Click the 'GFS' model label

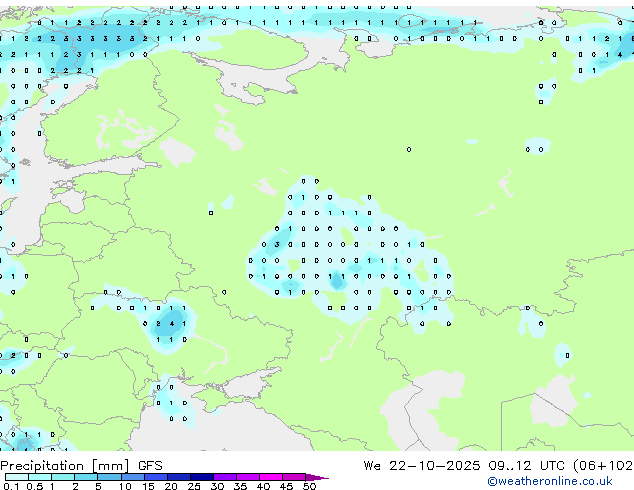click(x=150, y=466)
